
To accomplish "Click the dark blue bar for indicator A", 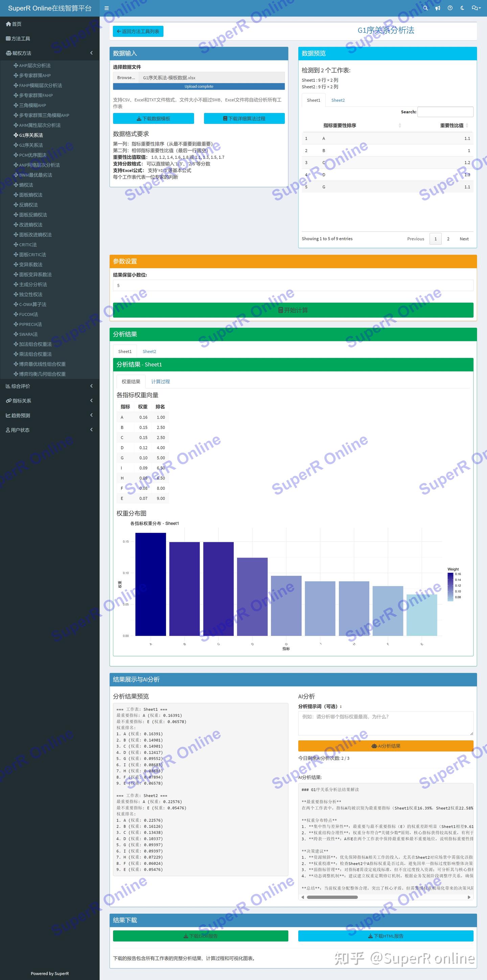I will [151, 584].
